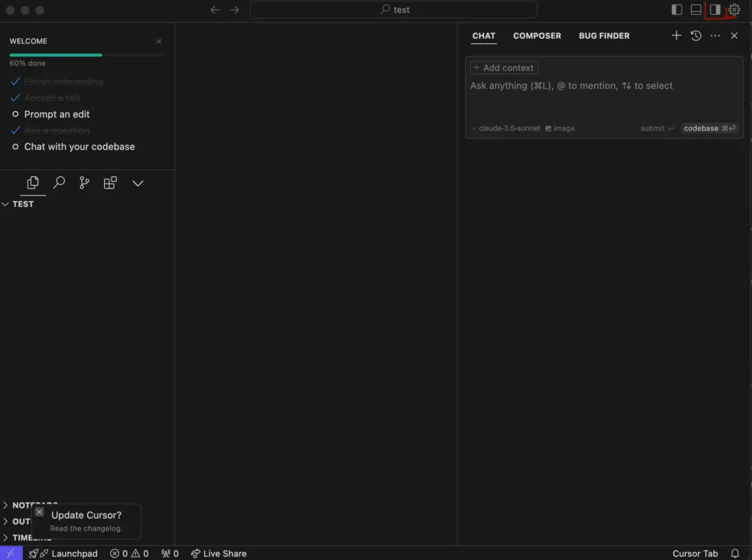Switch to the COMPOSER tab
752x560 pixels.
(537, 35)
